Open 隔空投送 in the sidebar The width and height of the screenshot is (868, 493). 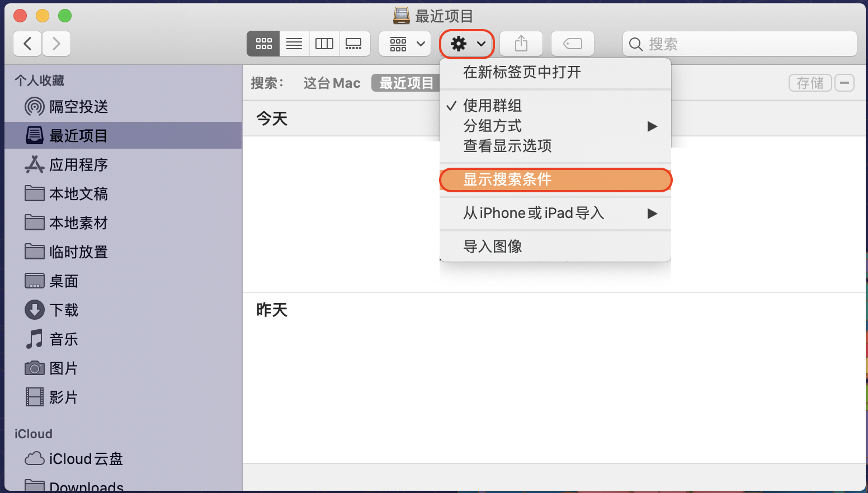(x=78, y=107)
